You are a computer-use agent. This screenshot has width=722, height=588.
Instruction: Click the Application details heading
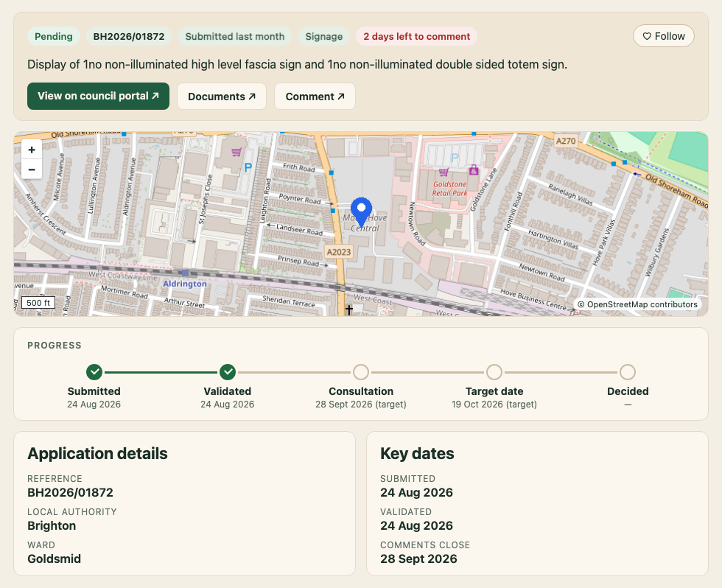click(97, 454)
